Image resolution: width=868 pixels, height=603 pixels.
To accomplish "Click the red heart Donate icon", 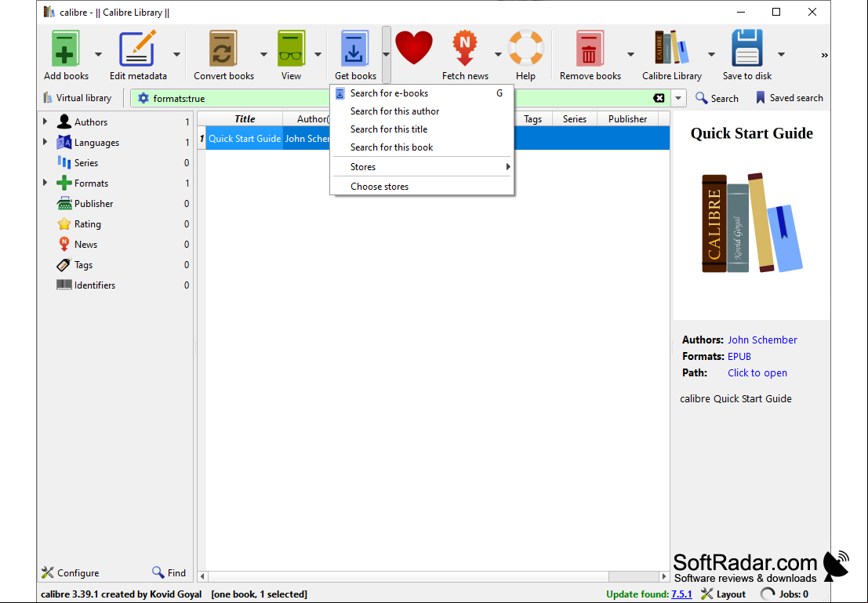I will click(x=413, y=48).
